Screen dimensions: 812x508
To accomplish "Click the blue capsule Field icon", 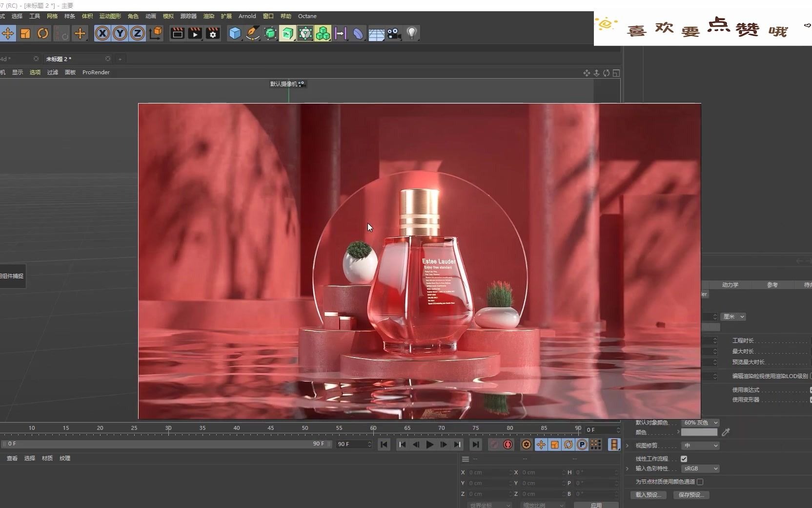I will tap(358, 34).
